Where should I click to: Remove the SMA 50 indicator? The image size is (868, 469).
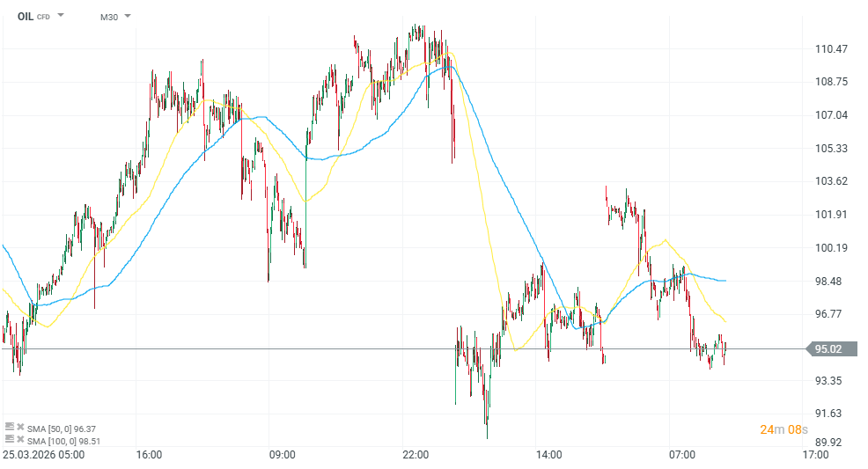[20, 428]
